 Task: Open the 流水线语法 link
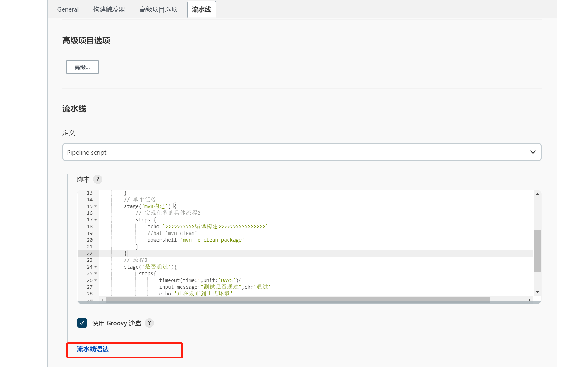click(x=93, y=349)
